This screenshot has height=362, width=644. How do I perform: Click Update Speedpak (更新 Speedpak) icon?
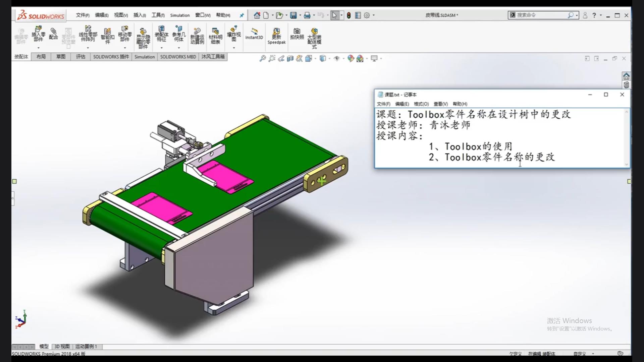(x=276, y=36)
